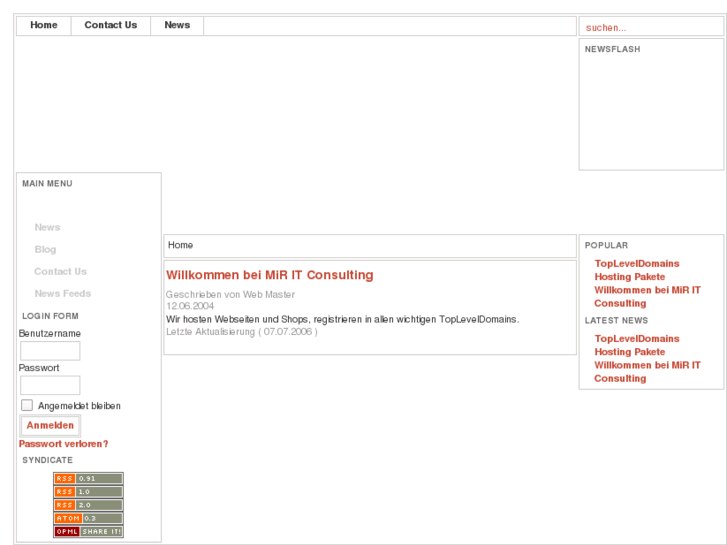
Task: Go to Home in top navigation
Action: [44, 26]
